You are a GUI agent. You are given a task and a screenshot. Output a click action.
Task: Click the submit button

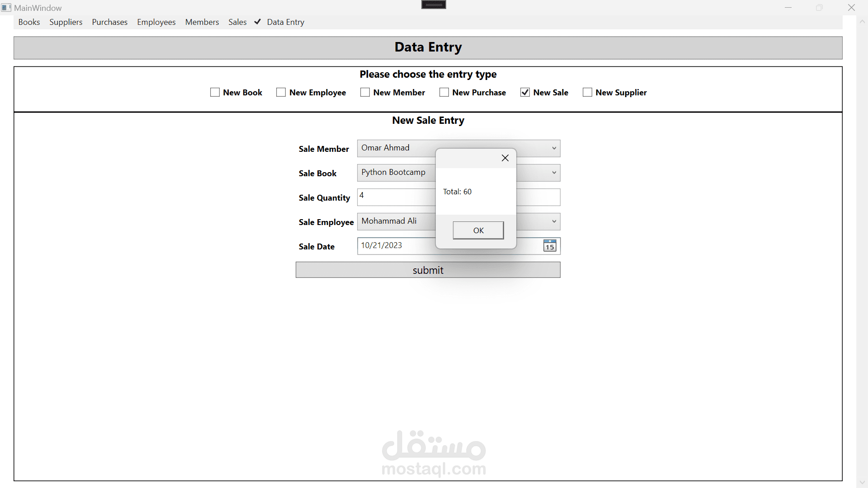coord(428,270)
